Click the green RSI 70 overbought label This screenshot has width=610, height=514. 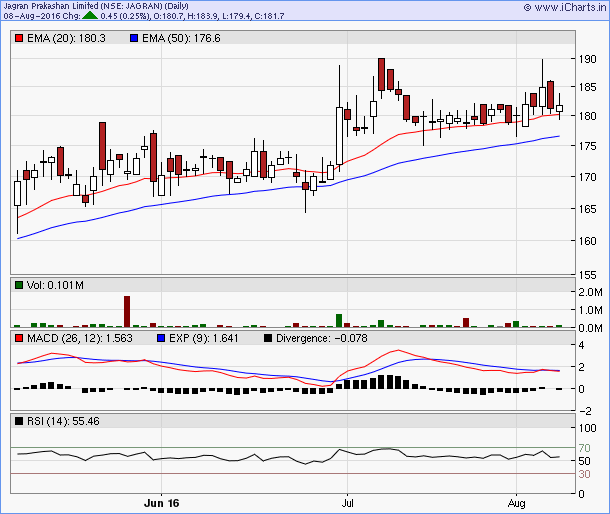point(584,448)
